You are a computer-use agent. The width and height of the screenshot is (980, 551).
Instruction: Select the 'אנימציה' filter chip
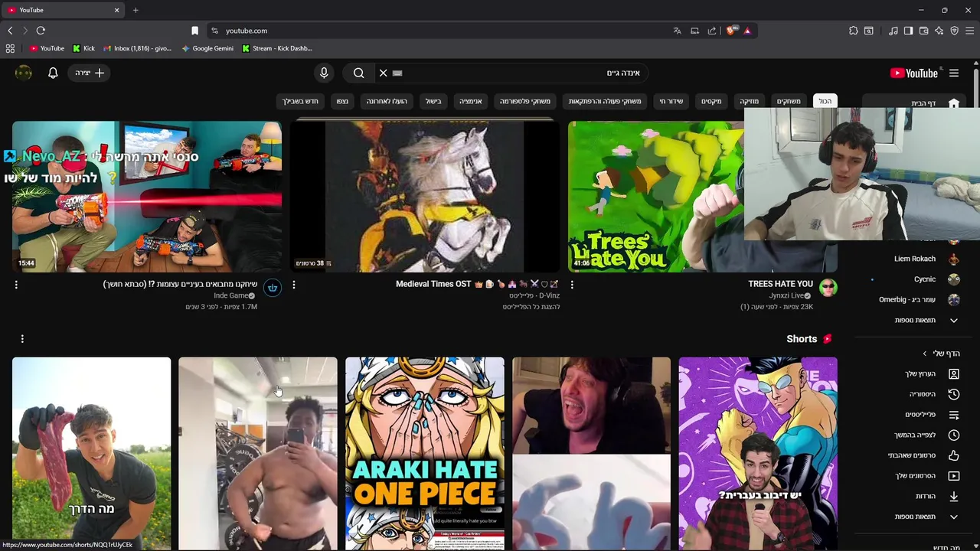click(470, 101)
